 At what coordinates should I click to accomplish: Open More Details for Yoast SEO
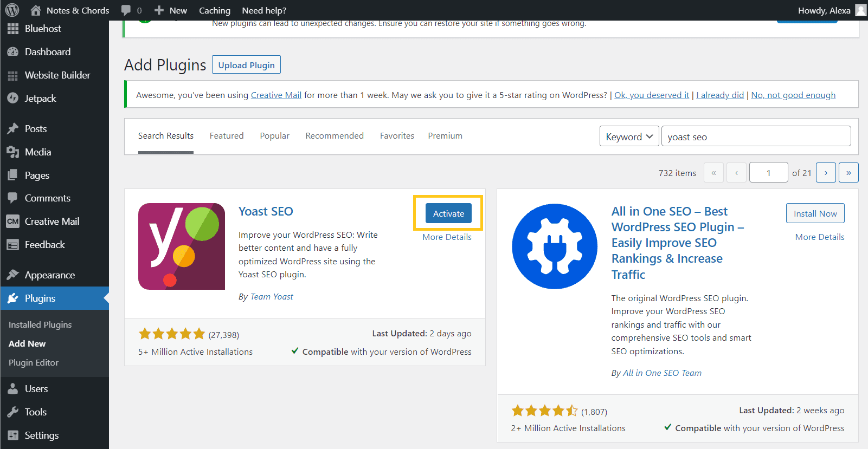pyautogui.click(x=447, y=237)
